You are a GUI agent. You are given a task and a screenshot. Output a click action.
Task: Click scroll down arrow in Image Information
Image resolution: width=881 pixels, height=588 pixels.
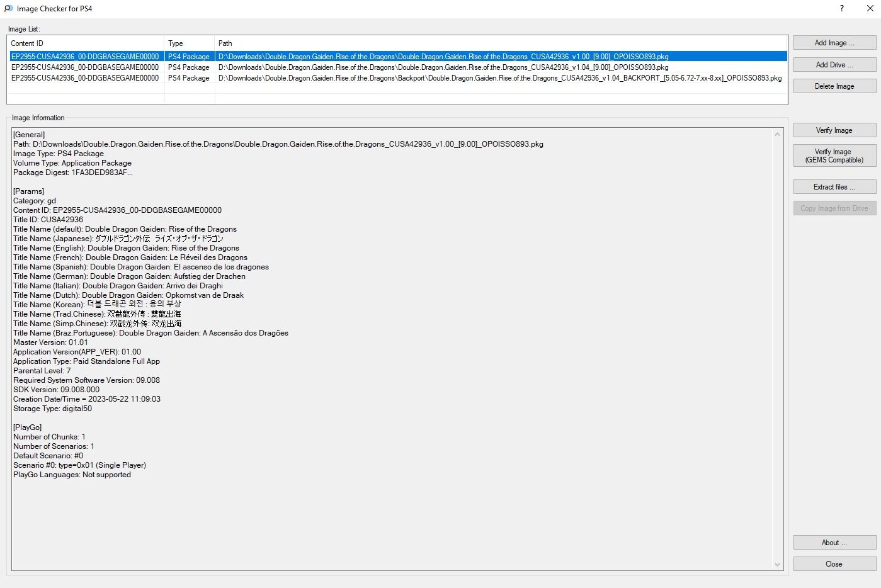coord(777,565)
